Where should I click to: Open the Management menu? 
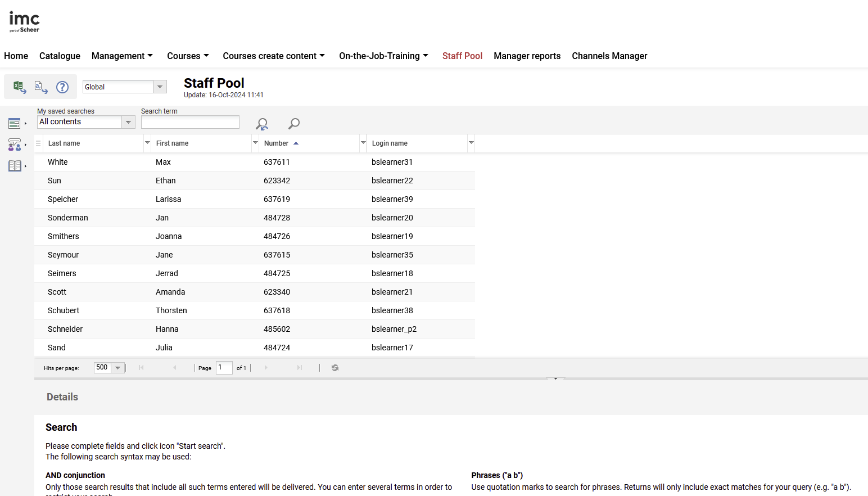(122, 56)
